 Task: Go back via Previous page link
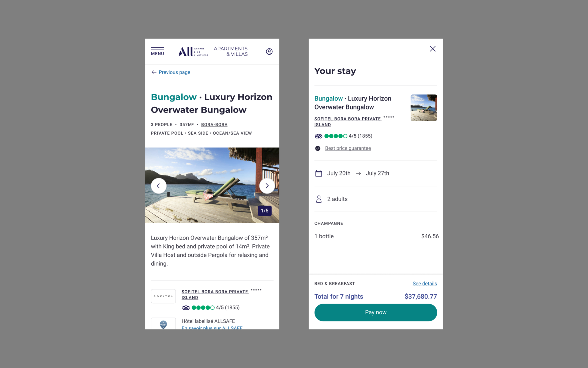[171, 72]
